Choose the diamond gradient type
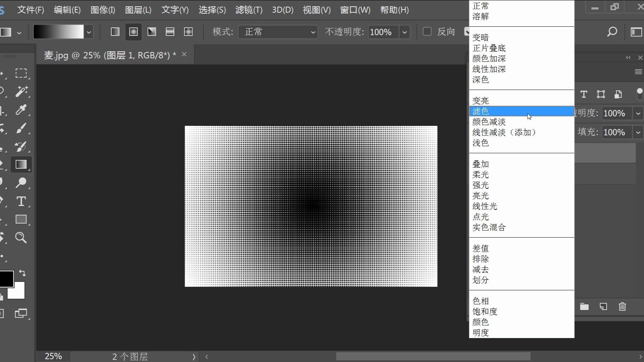 pos(188,32)
